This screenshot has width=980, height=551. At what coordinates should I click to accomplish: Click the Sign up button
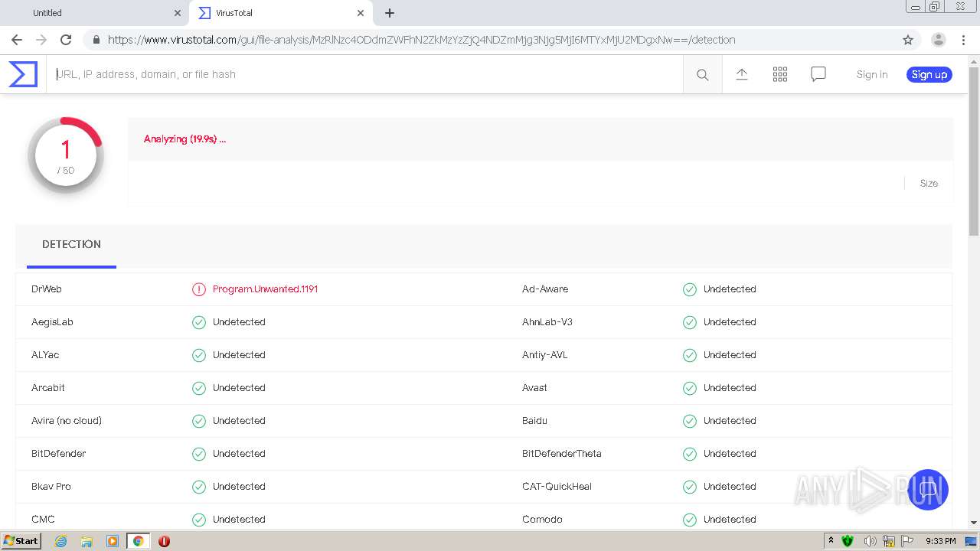click(929, 74)
